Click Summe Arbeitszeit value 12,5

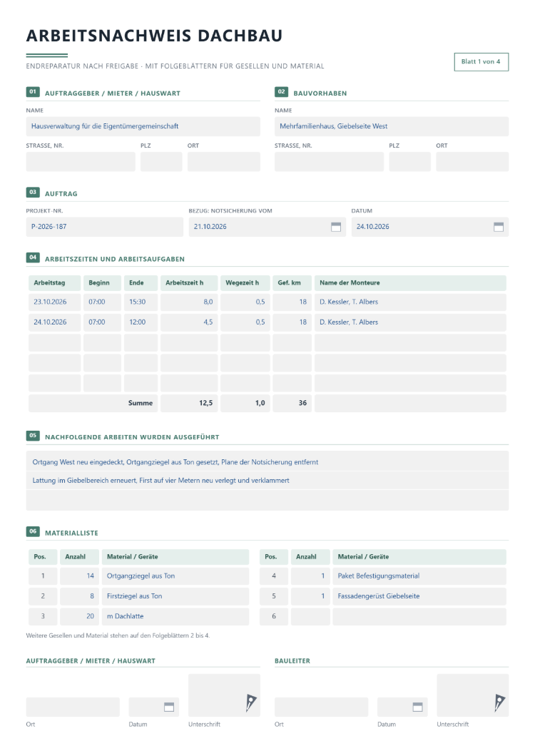click(189, 403)
